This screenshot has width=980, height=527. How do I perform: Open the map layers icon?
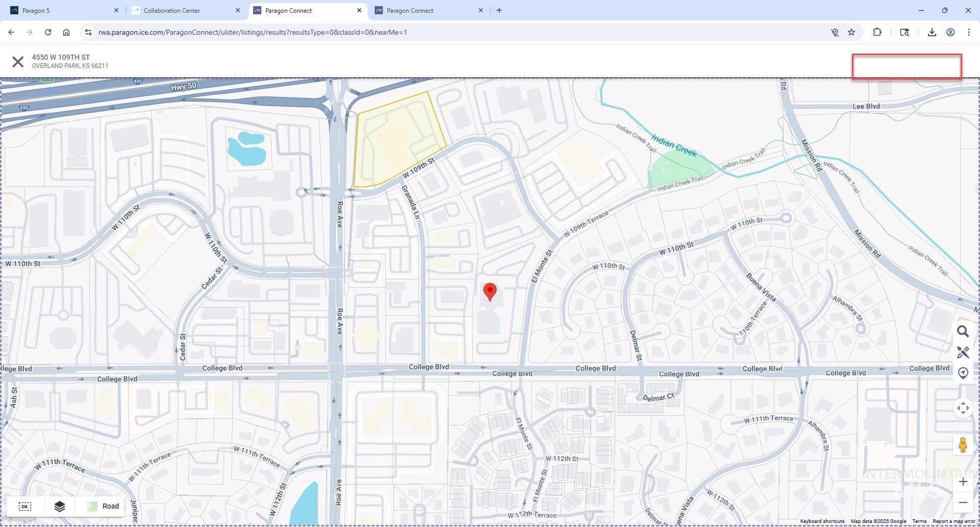(59, 506)
